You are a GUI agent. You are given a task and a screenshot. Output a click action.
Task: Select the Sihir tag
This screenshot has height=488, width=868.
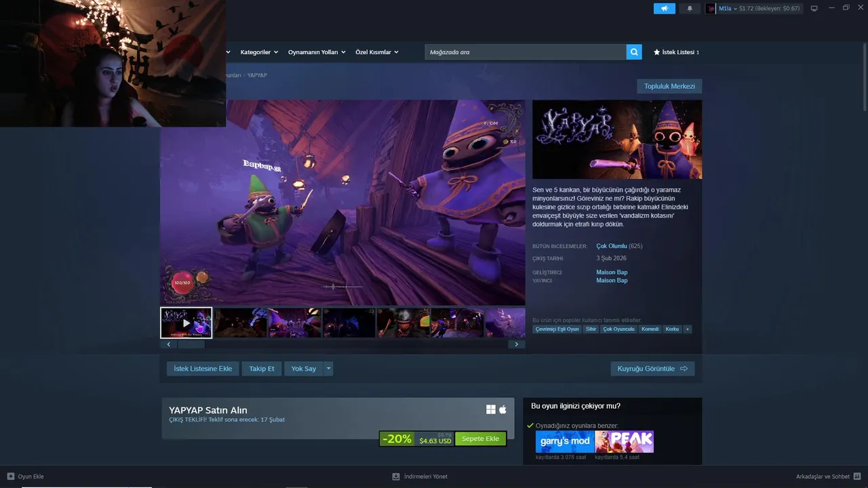point(591,329)
